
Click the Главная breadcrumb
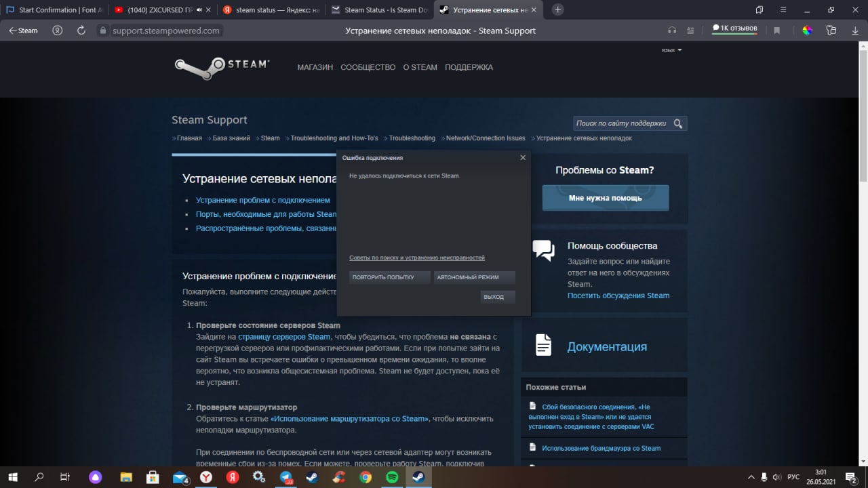pos(189,138)
